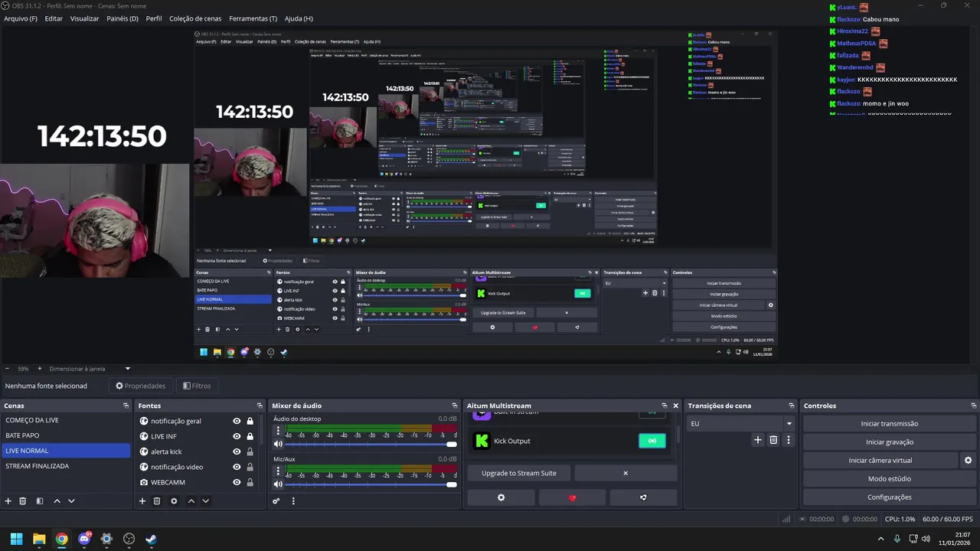
Task: Open the Ferramentas (T) menu
Action: pos(253,18)
